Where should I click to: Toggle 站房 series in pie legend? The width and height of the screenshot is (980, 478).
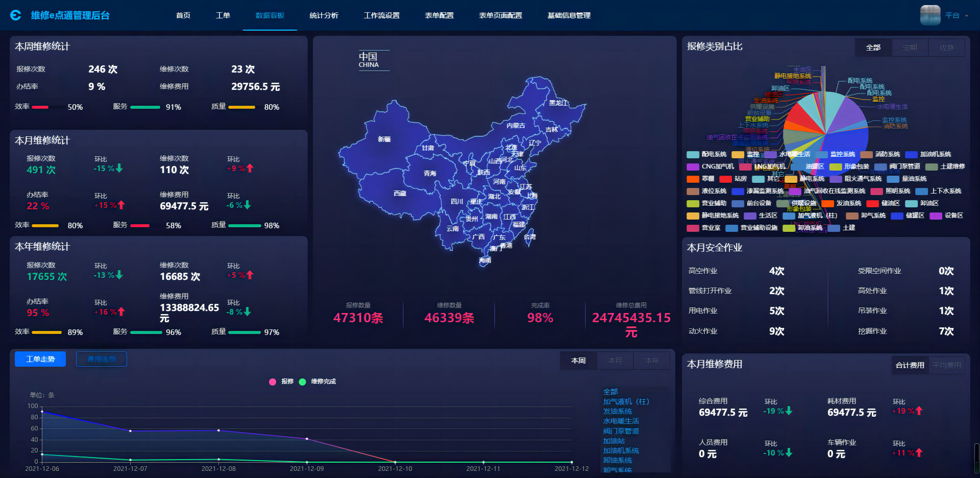point(733,179)
